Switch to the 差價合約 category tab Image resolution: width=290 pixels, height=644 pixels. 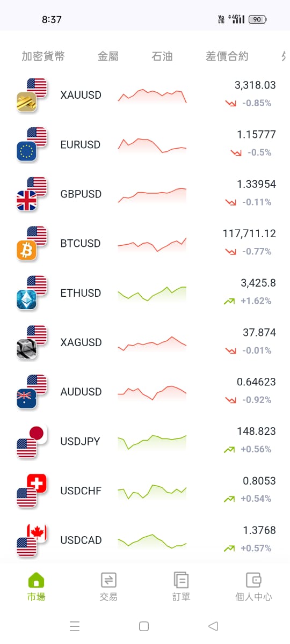coord(227,56)
